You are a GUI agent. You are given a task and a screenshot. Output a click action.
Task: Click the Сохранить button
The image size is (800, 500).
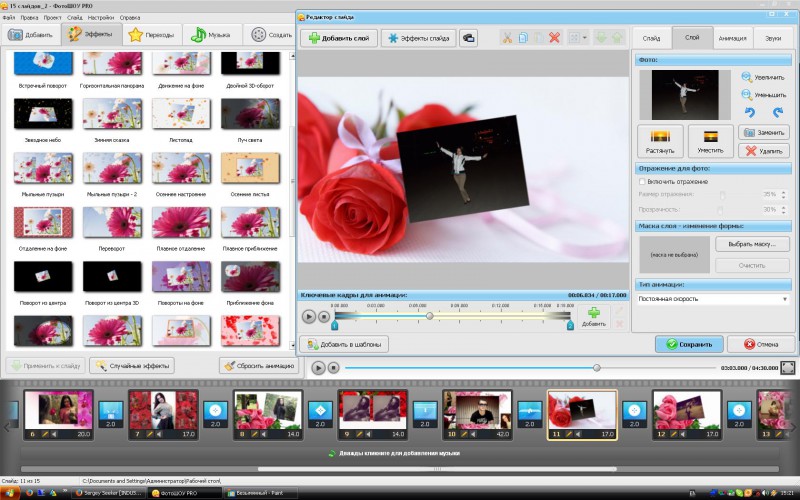[689, 344]
